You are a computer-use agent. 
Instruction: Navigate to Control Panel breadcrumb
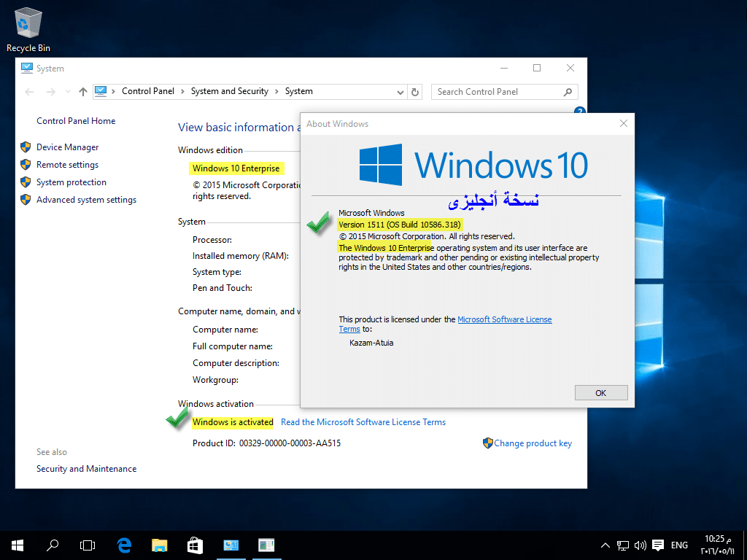(x=148, y=91)
